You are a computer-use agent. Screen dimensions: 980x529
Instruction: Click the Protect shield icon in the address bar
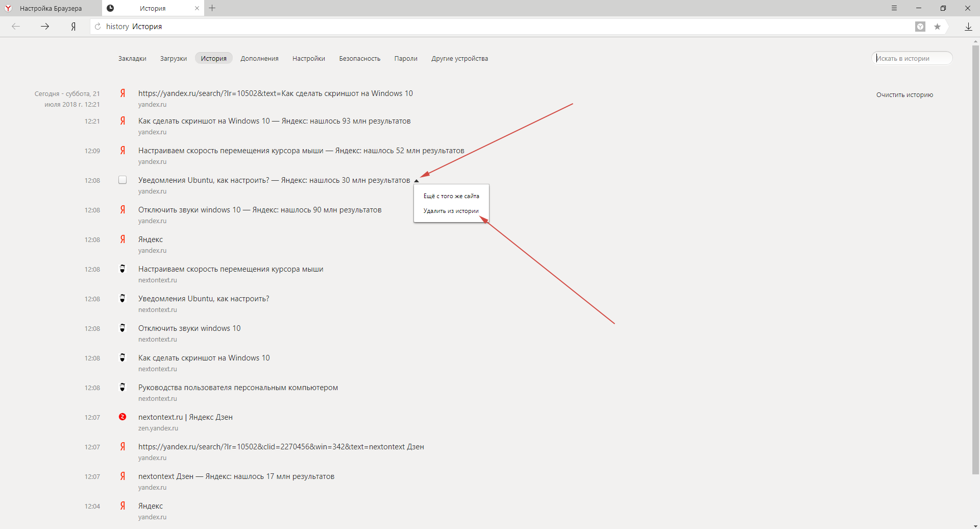point(920,27)
